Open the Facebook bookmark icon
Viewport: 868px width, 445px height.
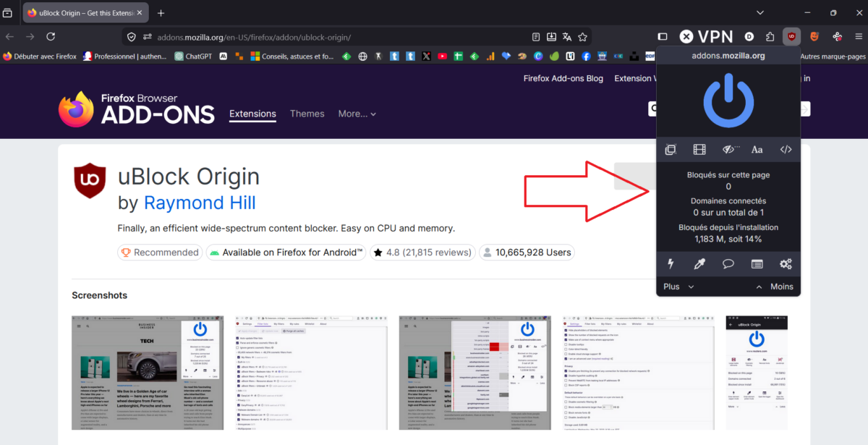tap(586, 56)
